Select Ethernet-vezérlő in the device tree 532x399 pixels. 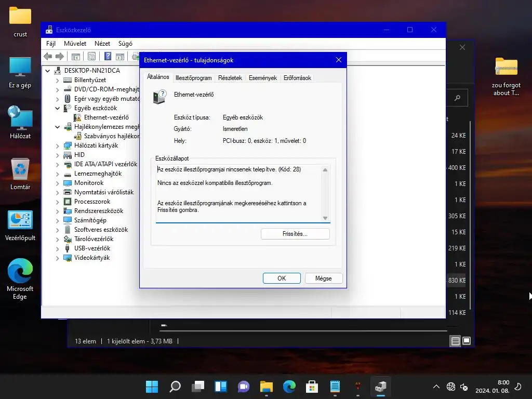(x=106, y=117)
